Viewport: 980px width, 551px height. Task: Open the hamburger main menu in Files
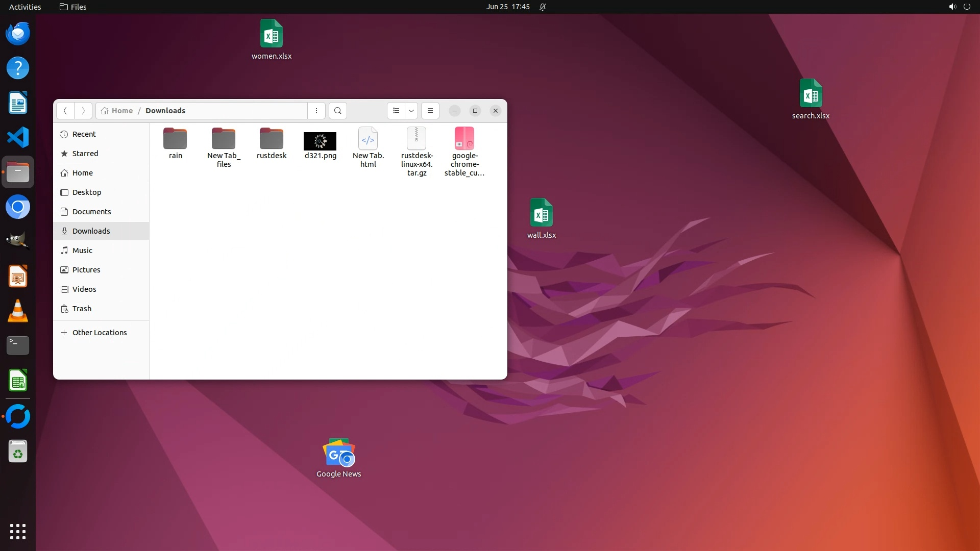click(x=430, y=111)
